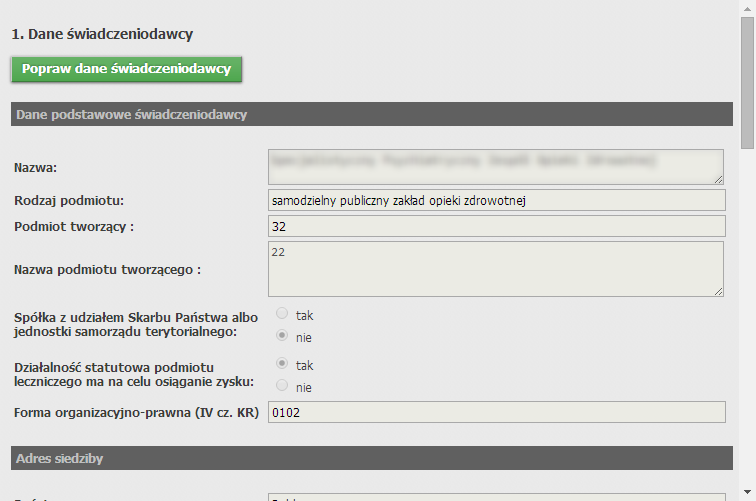Choose 'nie' for Działalność statutowa osiąganie zysku
Viewport: 756px width, 501px height.
[x=283, y=386]
